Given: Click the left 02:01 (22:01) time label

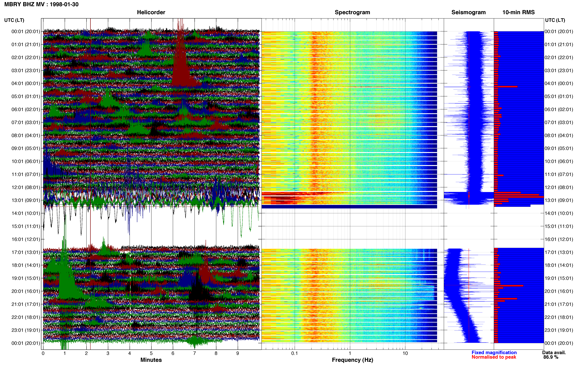Looking at the screenshot, I should 26,57.
